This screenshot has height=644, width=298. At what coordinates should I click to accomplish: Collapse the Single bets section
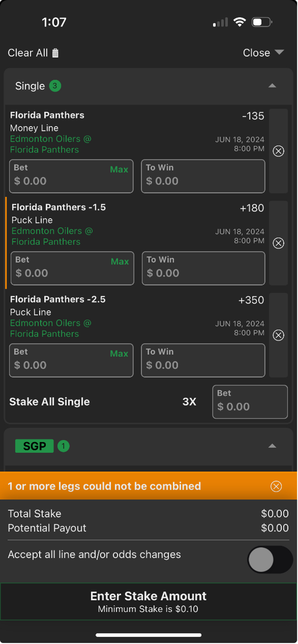272,86
